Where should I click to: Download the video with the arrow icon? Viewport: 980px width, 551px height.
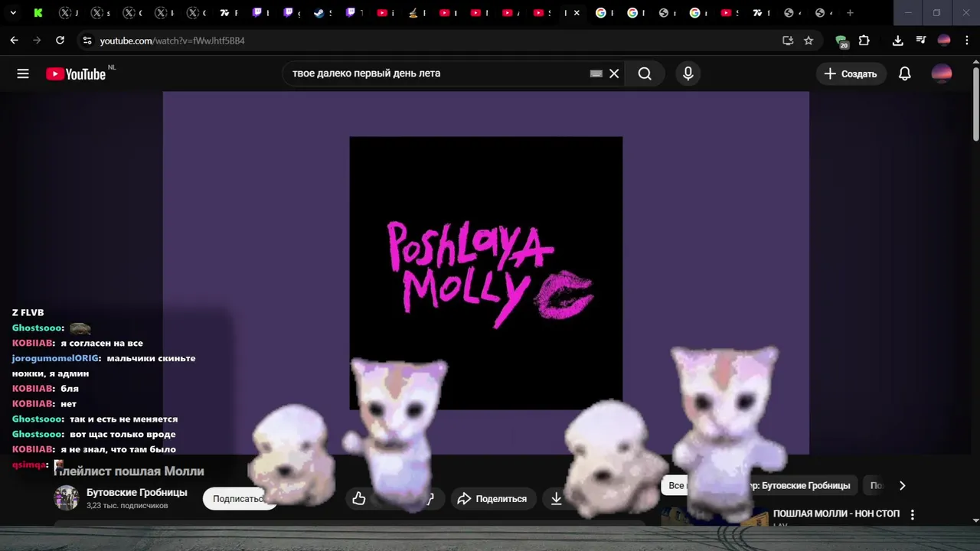(x=557, y=499)
